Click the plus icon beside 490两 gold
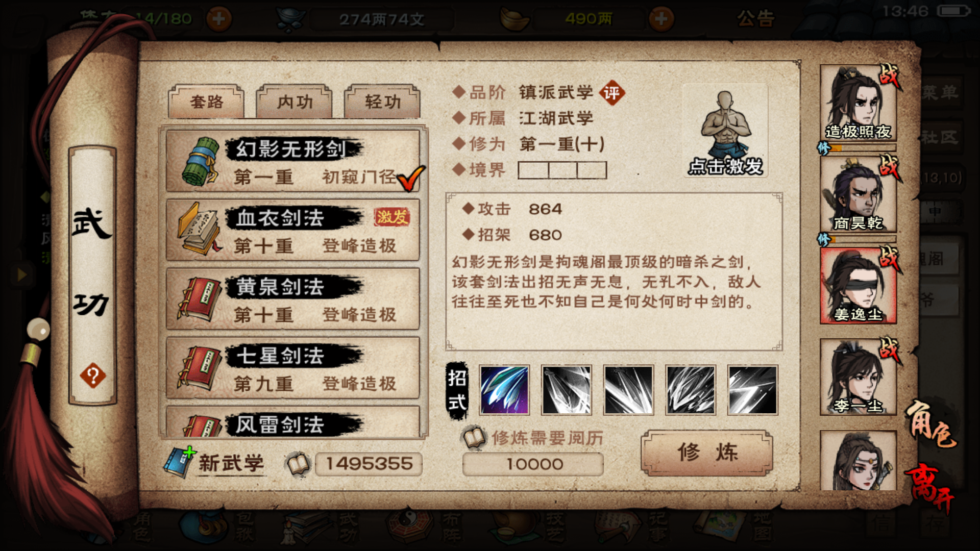Viewport: 980px width, 551px height. [x=661, y=19]
